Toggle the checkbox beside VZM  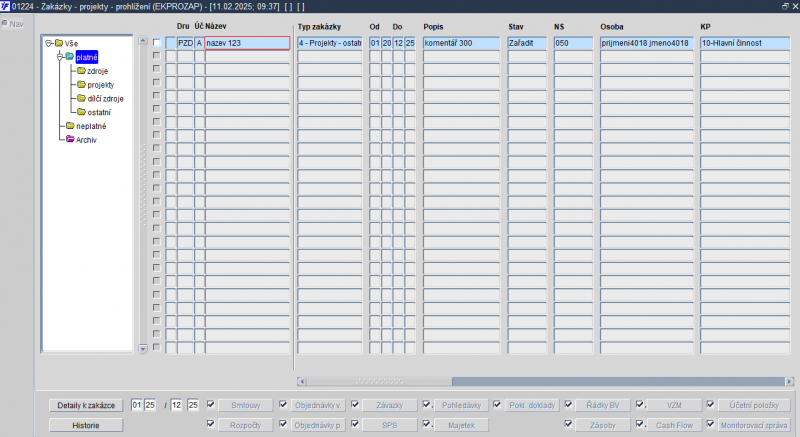(x=640, y=404)
